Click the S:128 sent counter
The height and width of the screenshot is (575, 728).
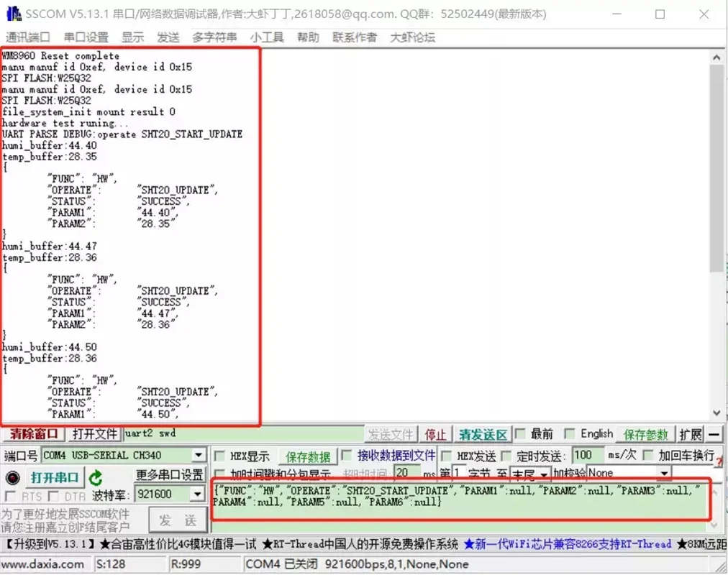pyautogui.click(x=111, y=564)
